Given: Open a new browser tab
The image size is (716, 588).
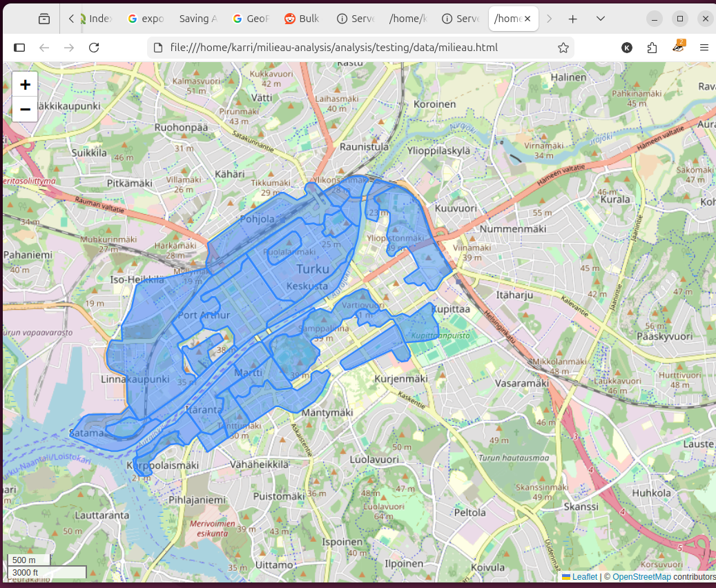Looking at the screenshot, I should point(572,19).
